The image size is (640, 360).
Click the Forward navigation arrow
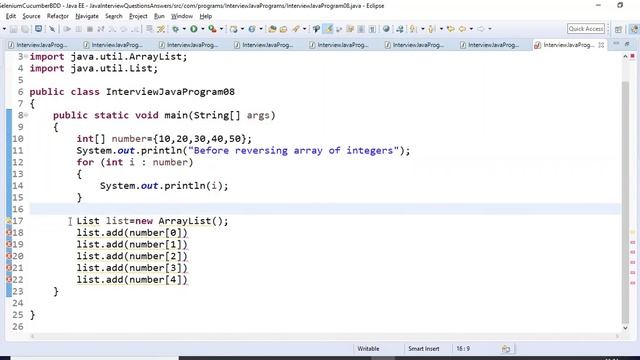click(x=481, y=29)
